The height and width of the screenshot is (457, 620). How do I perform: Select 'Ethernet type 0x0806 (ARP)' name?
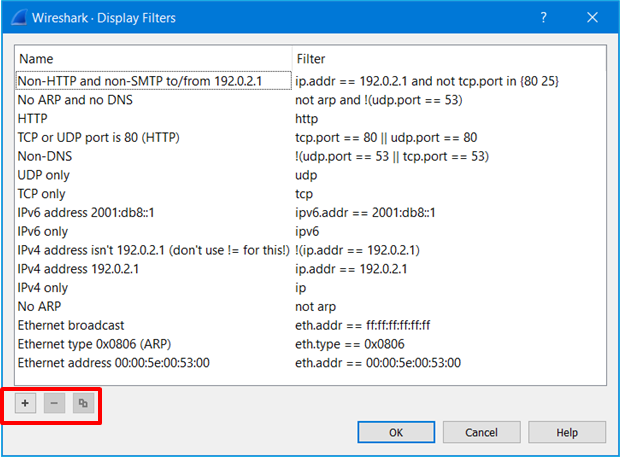(x=94, y=344)
